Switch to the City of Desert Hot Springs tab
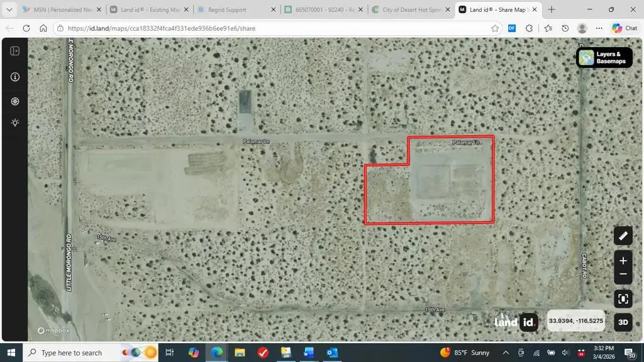The width and height of the screenshot is (644, 362). click(409, 9)
